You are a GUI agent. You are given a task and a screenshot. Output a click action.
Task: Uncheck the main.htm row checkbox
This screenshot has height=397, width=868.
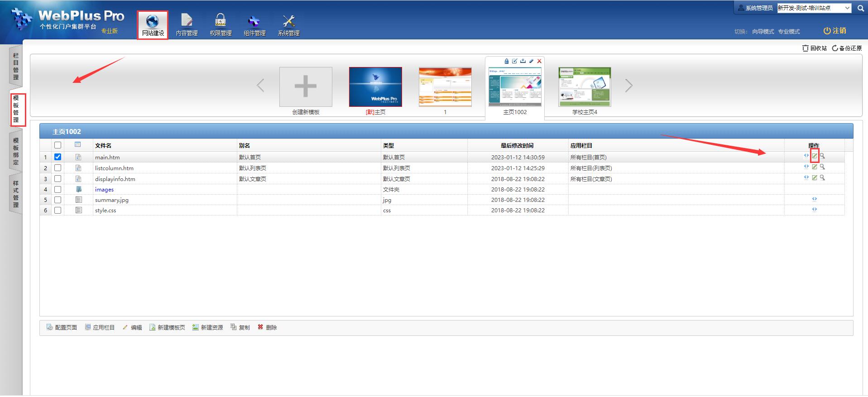coord(58,157)
